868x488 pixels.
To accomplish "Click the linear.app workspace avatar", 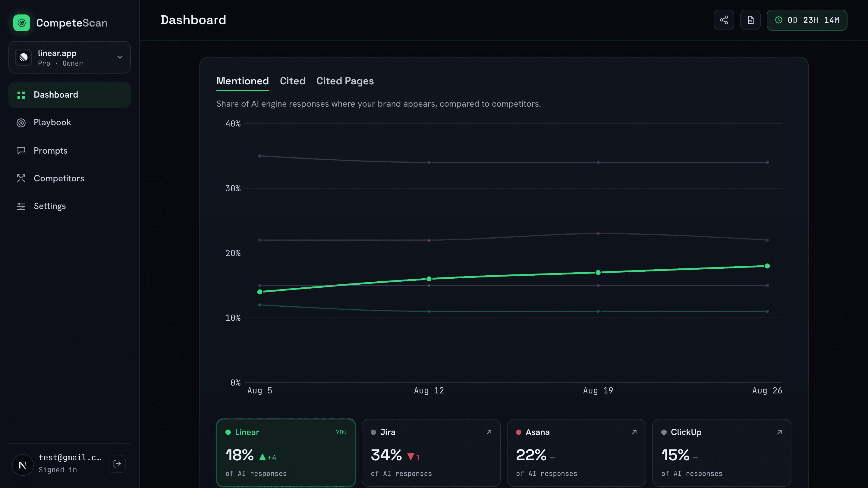I will (24, 57).
